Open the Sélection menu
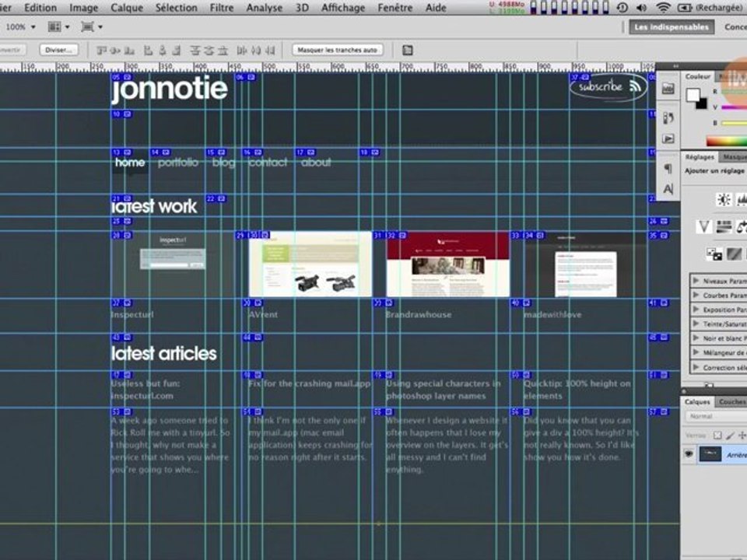Image resolution: width=747 pixels, height=560 pixels. click(x=177, y=8)
